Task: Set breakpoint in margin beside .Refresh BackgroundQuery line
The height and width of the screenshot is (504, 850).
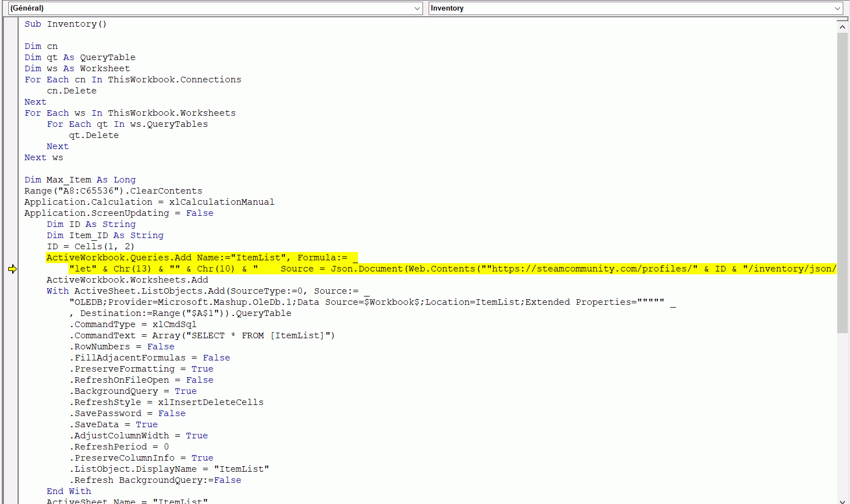Action: pos(11,481)
